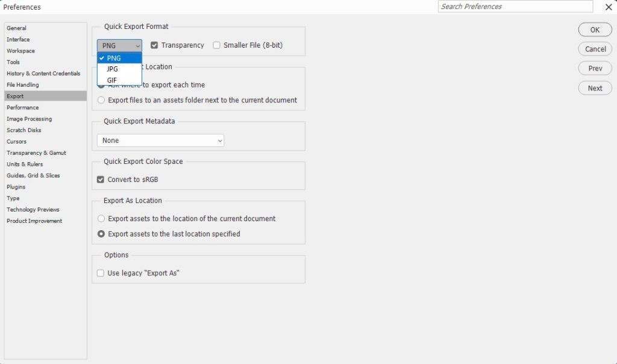The image size is (617, 364).
Task: Uncheck Convert to sRGB
Action: [x=100, y=179]
